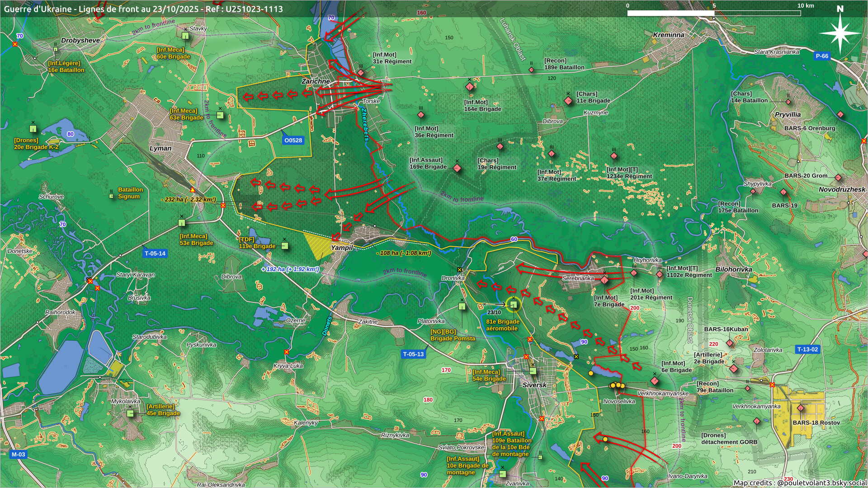Click the 20e Brigade K-2 drones marker
This screenshot has height=488, width=868.
click(33, 129)
